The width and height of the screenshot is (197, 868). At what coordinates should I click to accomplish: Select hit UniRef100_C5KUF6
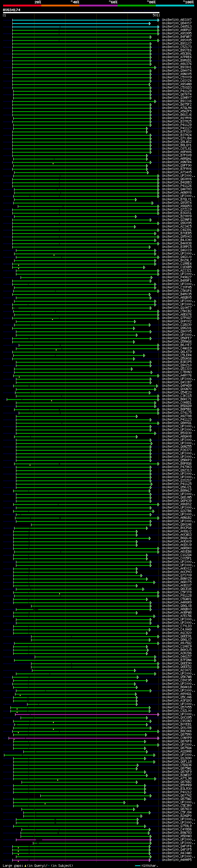click(x=176, y=291)
